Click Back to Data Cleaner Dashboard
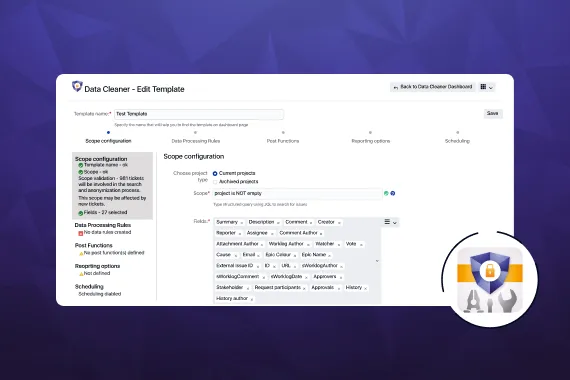 [433, 87]
